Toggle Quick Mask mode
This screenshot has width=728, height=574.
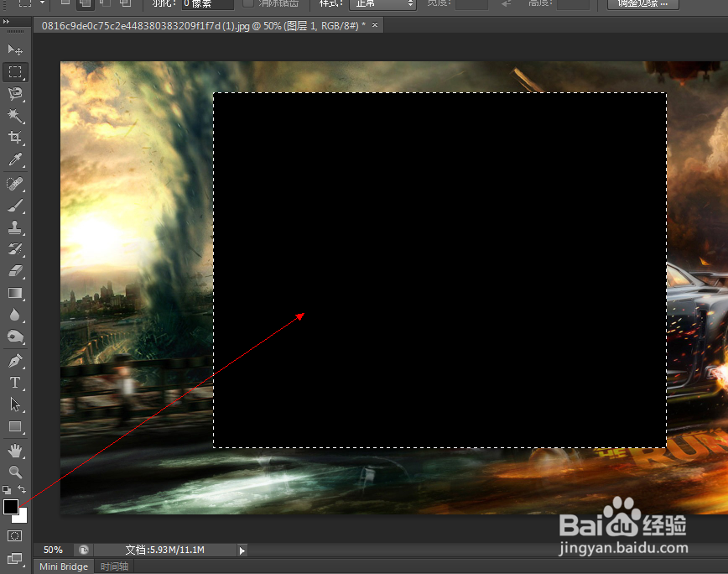click(15, 536)
